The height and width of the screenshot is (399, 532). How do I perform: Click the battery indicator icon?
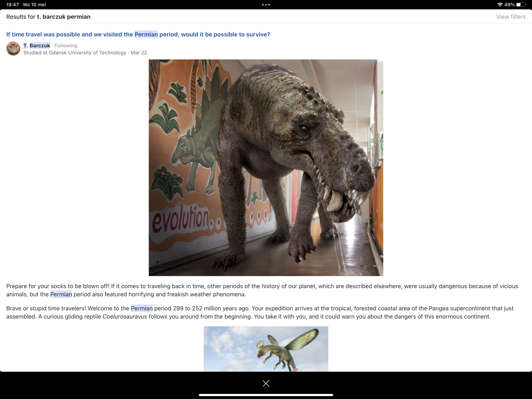pyautogui.click(x=520, y=5)
